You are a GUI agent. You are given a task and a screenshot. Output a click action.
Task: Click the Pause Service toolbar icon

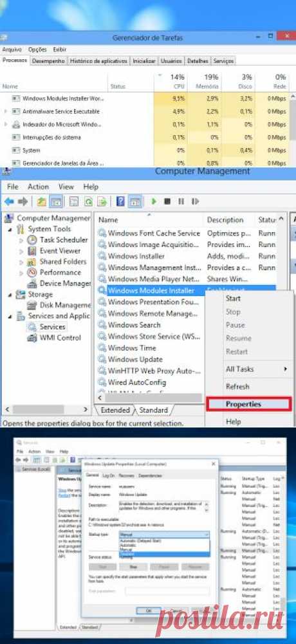click(181, 201)
